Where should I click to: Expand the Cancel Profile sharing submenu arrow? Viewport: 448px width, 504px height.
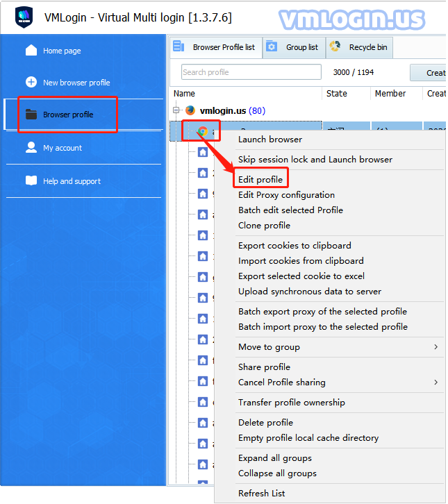point(436,383)
